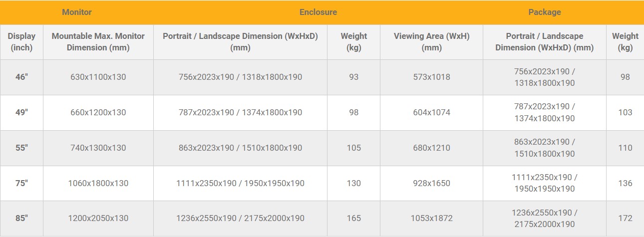Image resolution: width=644 pixels, height=237 pixels.
Task: Click enclosure weight value 165
Action: pos(353,219)
